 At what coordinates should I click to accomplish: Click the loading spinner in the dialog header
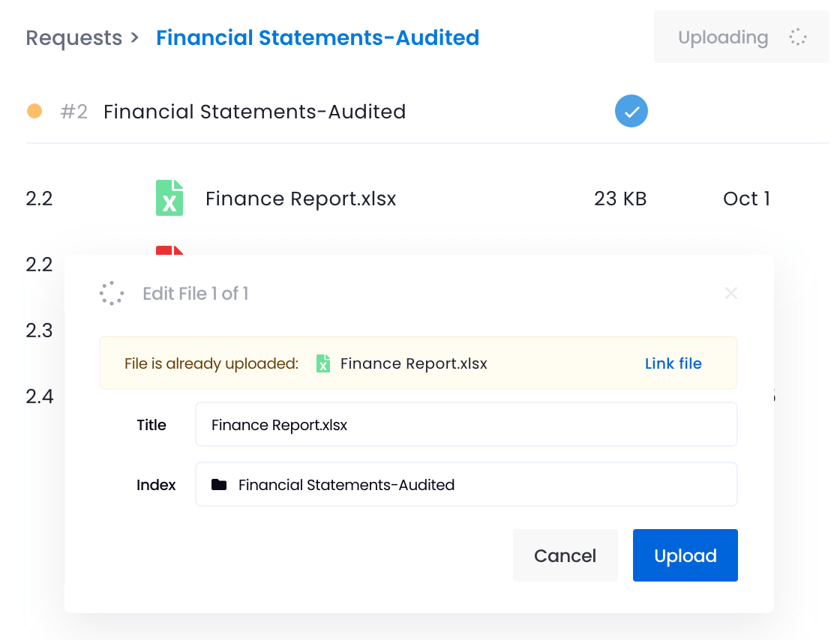click(111, 293)
